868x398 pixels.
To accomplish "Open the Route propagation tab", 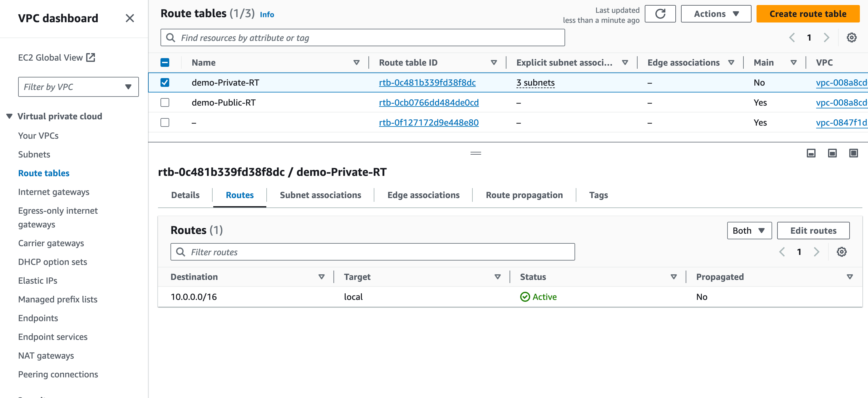I will [x=524, y=195].
